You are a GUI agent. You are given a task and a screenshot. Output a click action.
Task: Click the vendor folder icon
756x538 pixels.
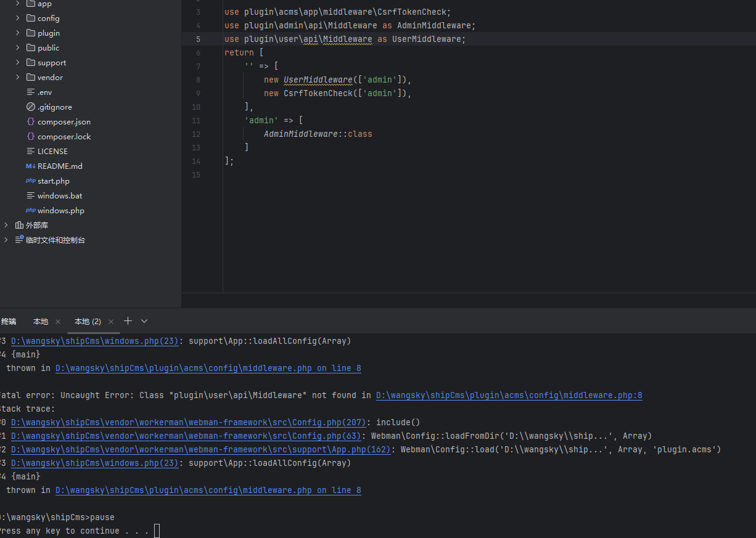pyautogui.click(x=31, y=78)
